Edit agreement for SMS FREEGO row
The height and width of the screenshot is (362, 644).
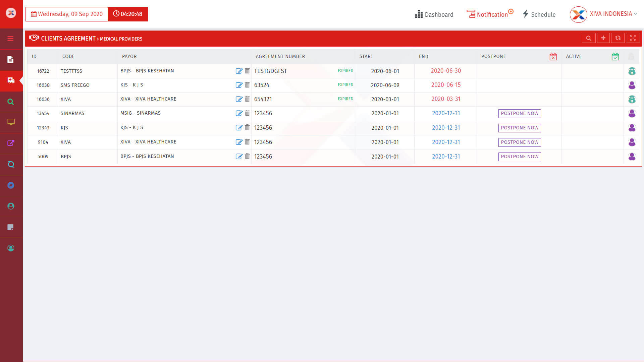(239, 85)
